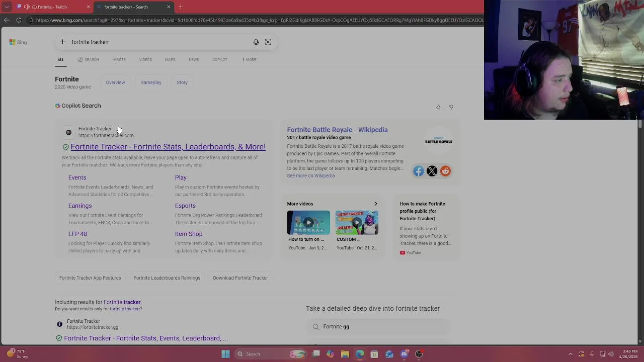Open the Item Shop sublink
Viewport: 644px width, 362px height.
[x=189, y=234]
